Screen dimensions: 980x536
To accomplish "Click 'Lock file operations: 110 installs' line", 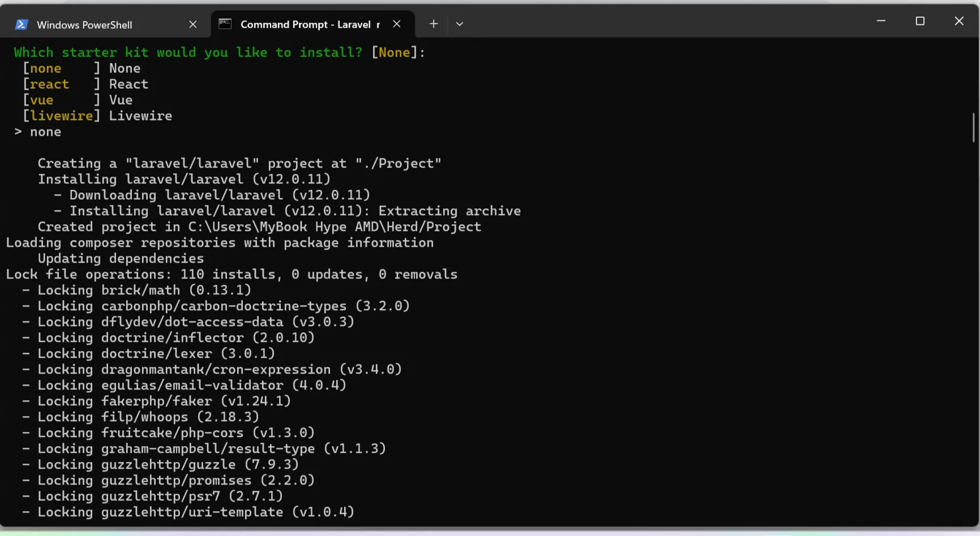I will [232, 275].
